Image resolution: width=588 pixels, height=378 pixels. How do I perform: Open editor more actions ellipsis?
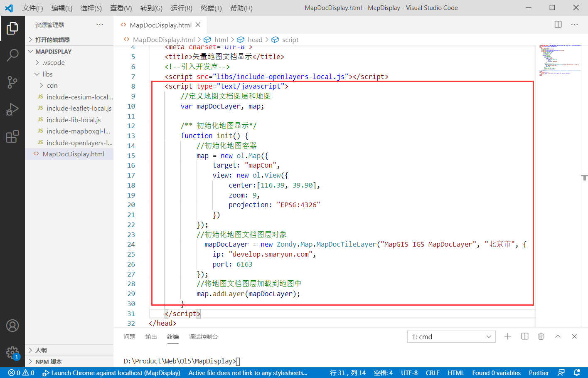(x=575, y=25)
